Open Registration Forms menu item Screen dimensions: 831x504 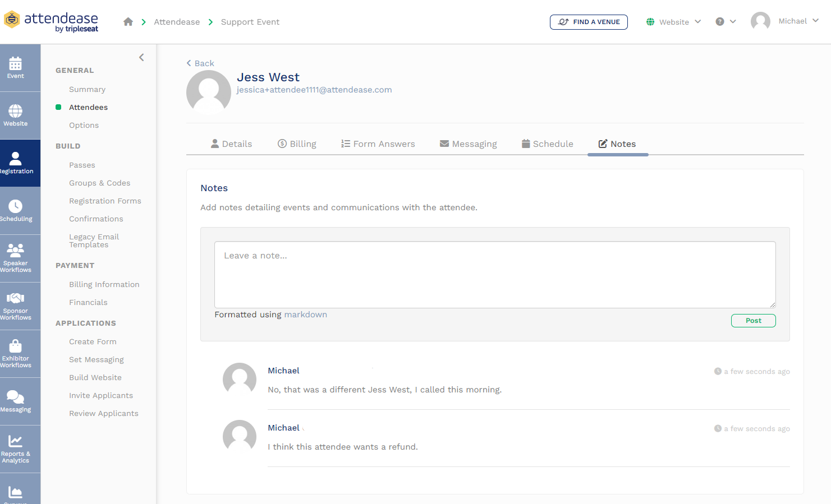pos(105,201)
